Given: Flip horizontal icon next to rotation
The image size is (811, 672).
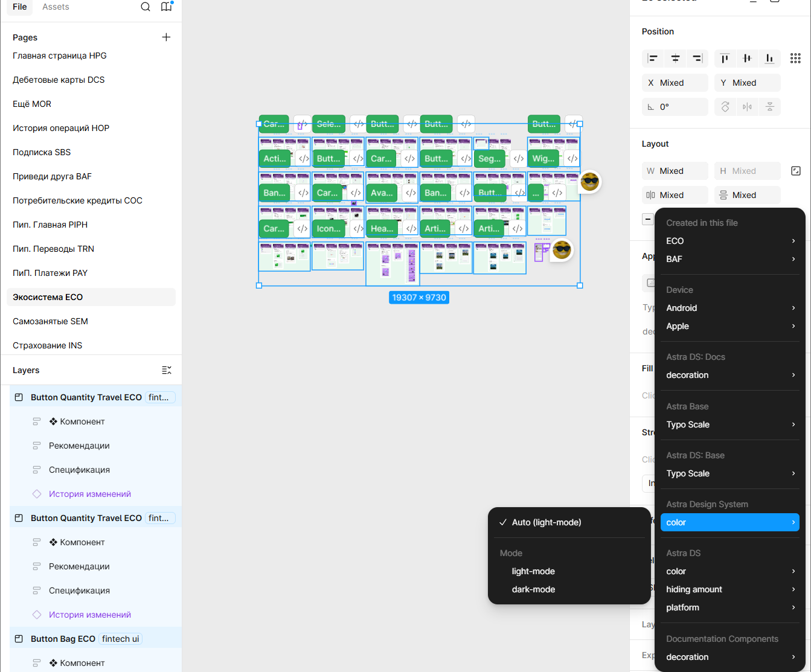Looking at the screenshot, I should pos(748,107).
